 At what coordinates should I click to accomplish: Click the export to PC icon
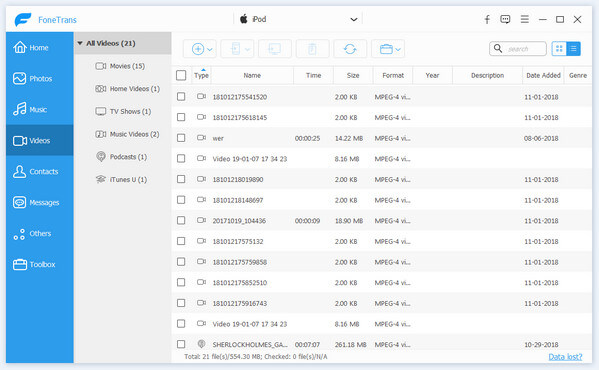275,49
